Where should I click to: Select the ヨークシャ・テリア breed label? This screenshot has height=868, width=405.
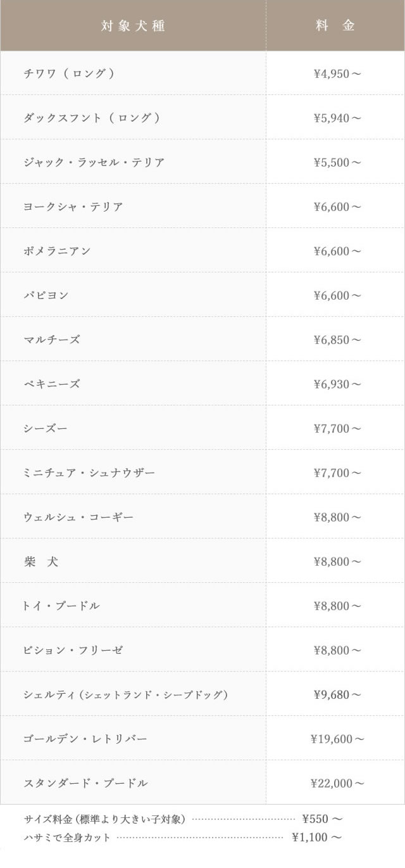click(x=73, y=207)
